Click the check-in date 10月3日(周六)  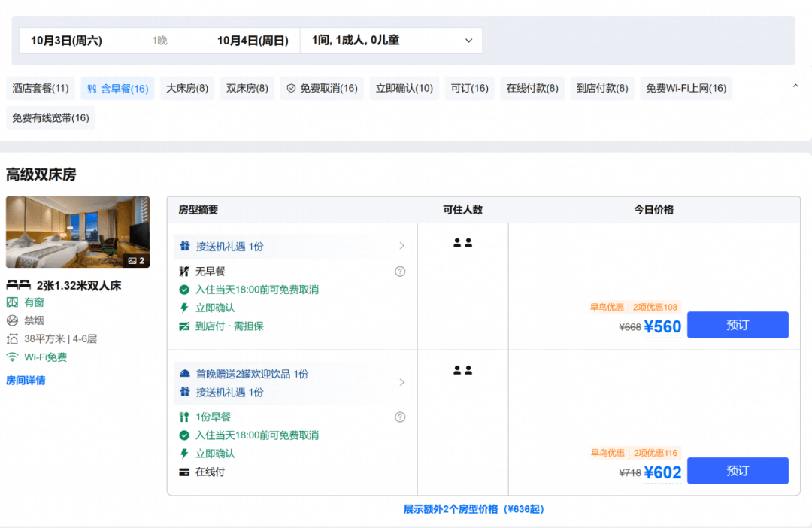66,41
